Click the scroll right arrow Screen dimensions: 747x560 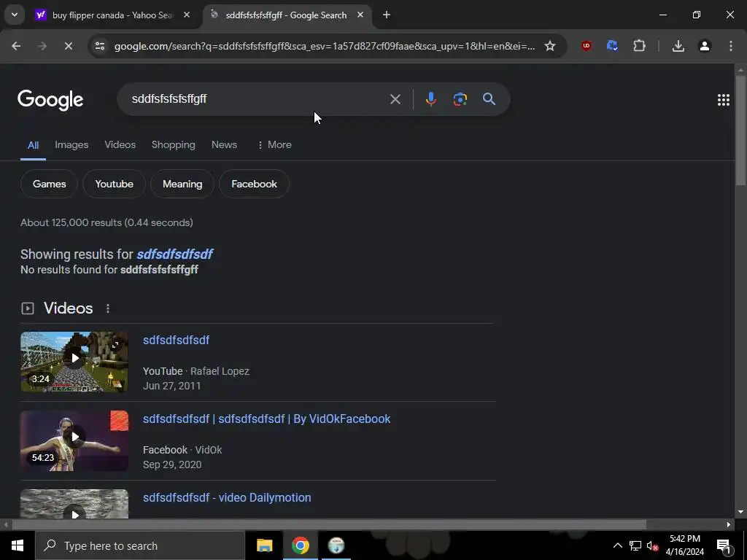click(x=729, y=525)
